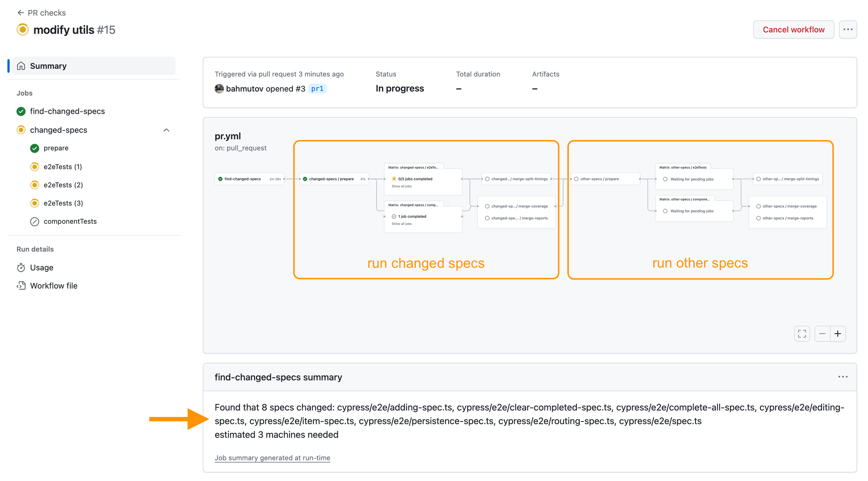868x481 pixels.
Task: Click the Cancel workflow button
Action: pos(793,30)
